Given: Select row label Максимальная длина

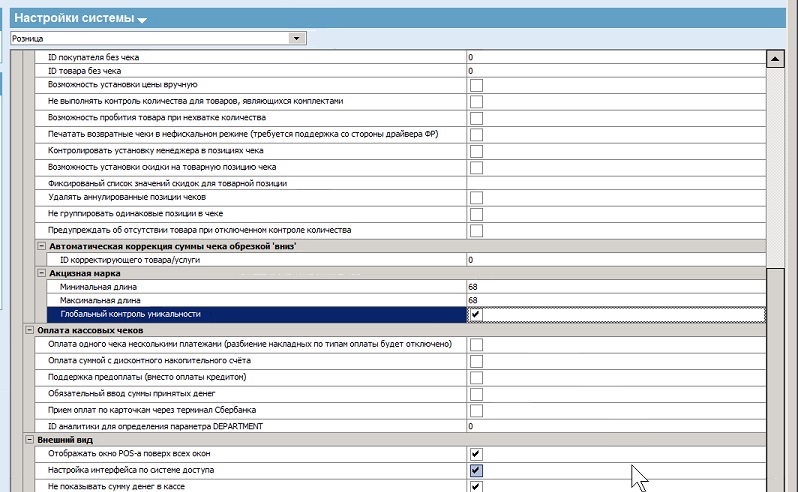Looking at the screenshot, I should point(100,300).
